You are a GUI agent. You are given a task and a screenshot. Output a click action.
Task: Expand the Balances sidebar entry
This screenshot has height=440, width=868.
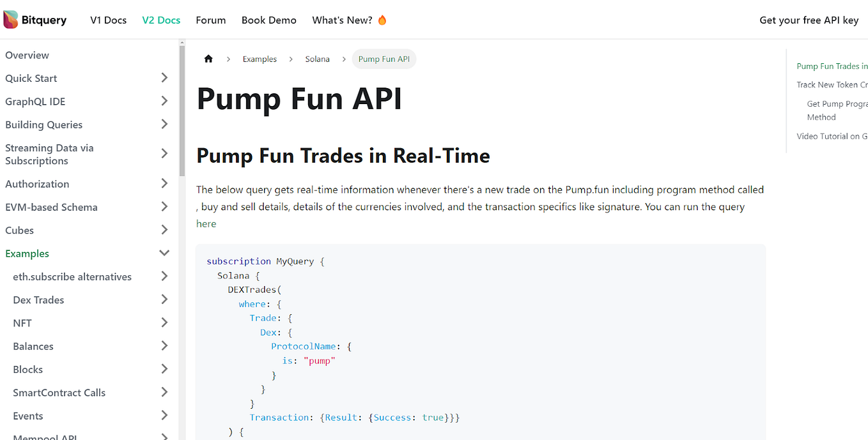coord(164,345)
